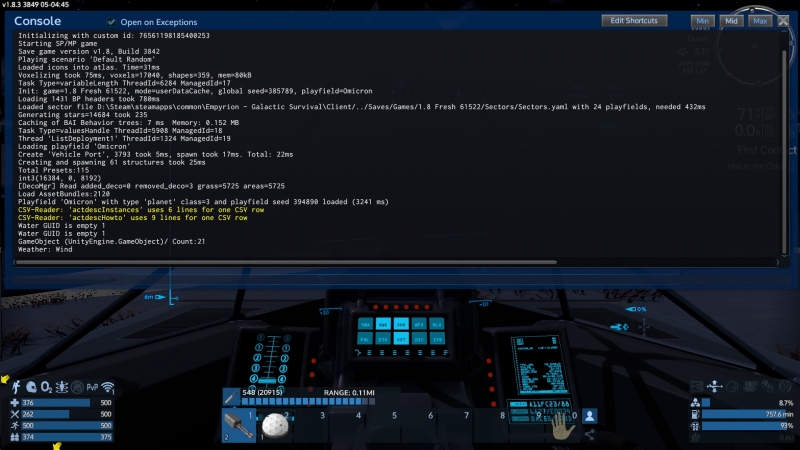The height and width of the screenshot is (450, 800).
Task: Click the dimmed wrench tools vessel icon
Action: tap(768, 387)
